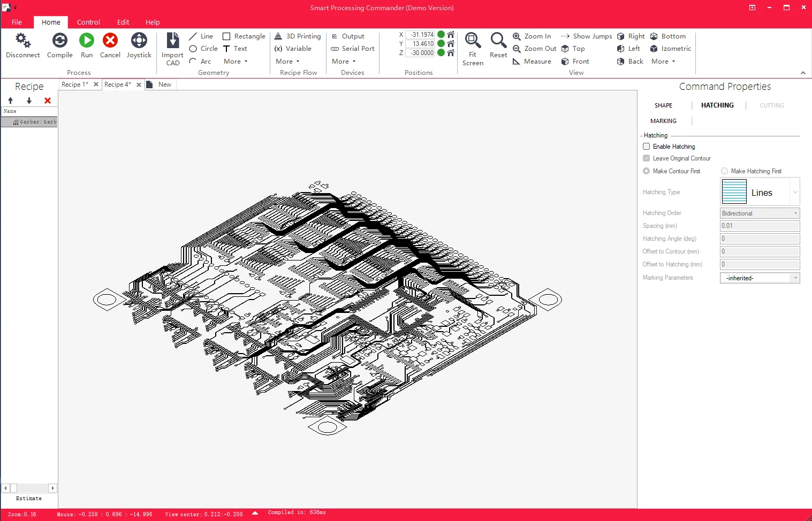Select Make Hatching First option

[725, 171]
